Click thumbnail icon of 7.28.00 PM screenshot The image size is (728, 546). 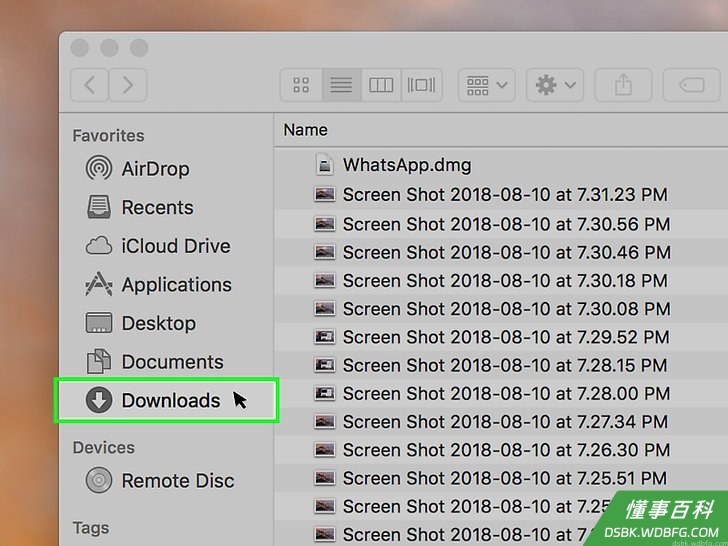(x=325, y=394)
